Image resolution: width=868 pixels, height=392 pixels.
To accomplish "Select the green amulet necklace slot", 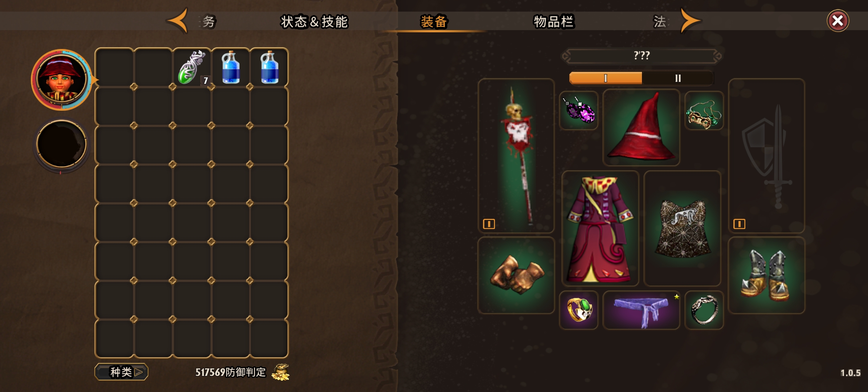I will (704, 110).
